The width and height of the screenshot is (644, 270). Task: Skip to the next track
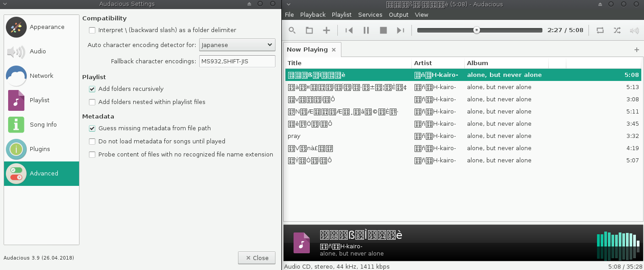click(x=401, y=30)
